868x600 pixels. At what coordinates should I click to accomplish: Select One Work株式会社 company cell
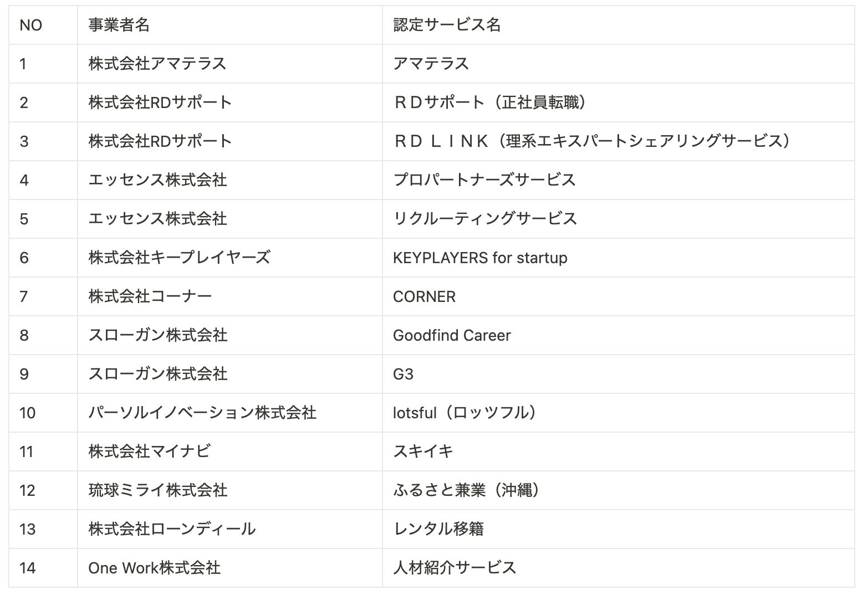coord(155,568)
